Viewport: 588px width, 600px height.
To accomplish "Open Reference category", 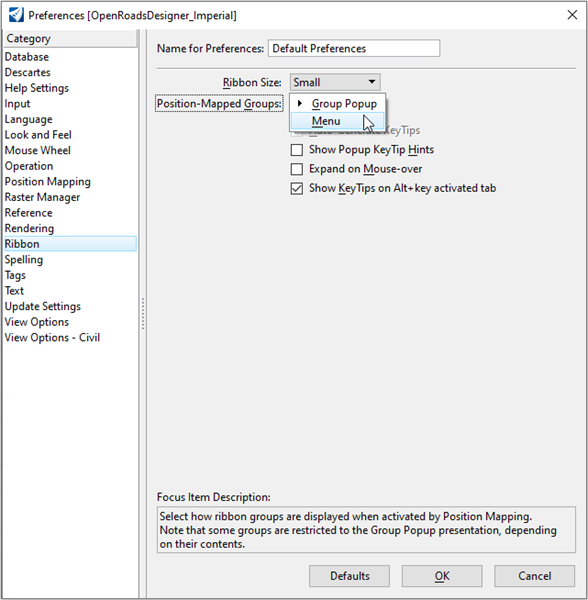I will (x=70, y=213).
